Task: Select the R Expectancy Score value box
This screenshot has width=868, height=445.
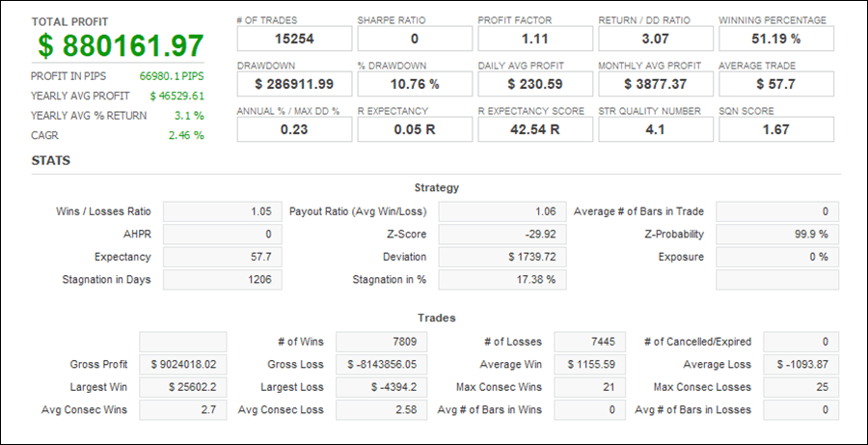Action: click(x=535, y=129)
